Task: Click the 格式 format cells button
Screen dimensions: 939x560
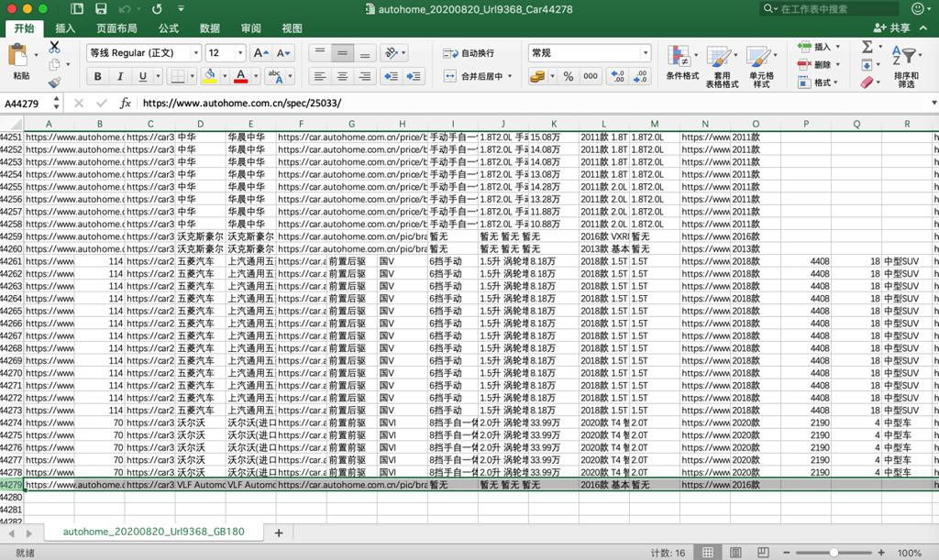Action: [814, 82]
